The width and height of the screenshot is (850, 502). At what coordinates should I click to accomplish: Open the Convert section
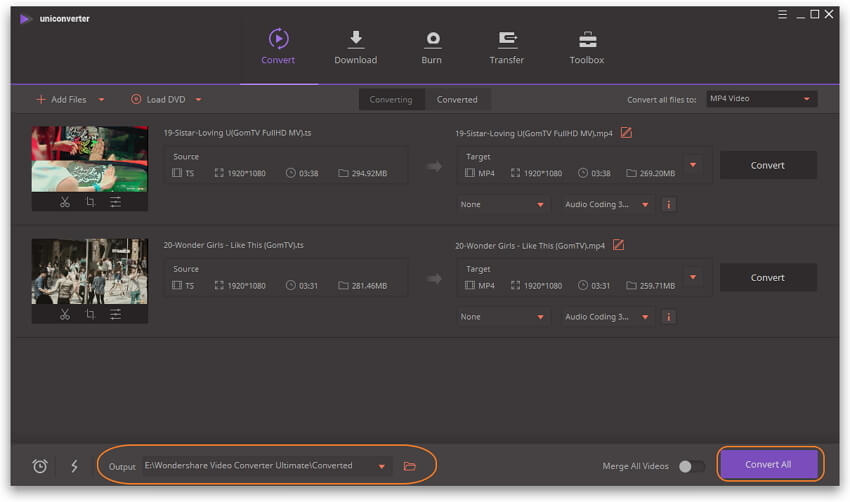click(x=278, y=47)
